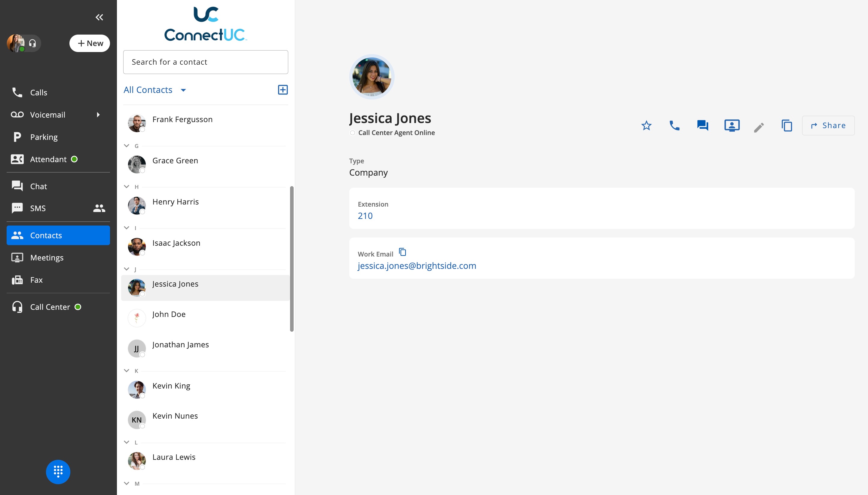The width and height of the screenshot is (868, 495).
Task: Open the dial pad button
Action: [58, 472]
